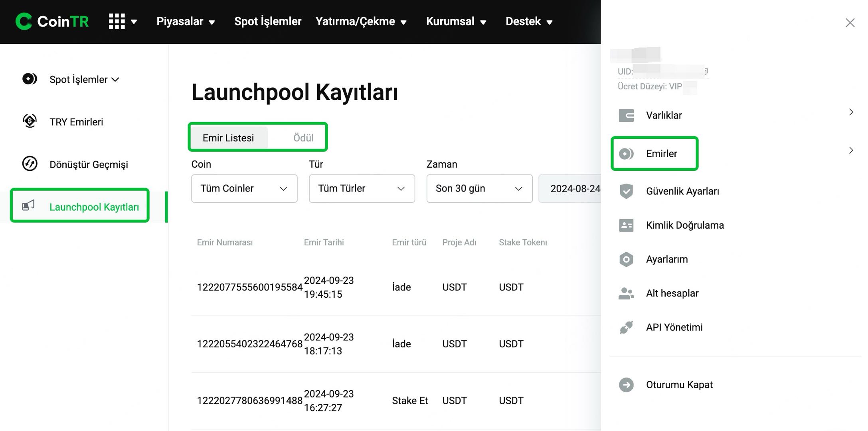Viewport: 868px width, 431px height.
Task: Expand the Emirler chevron arrow
Action: 851,150
